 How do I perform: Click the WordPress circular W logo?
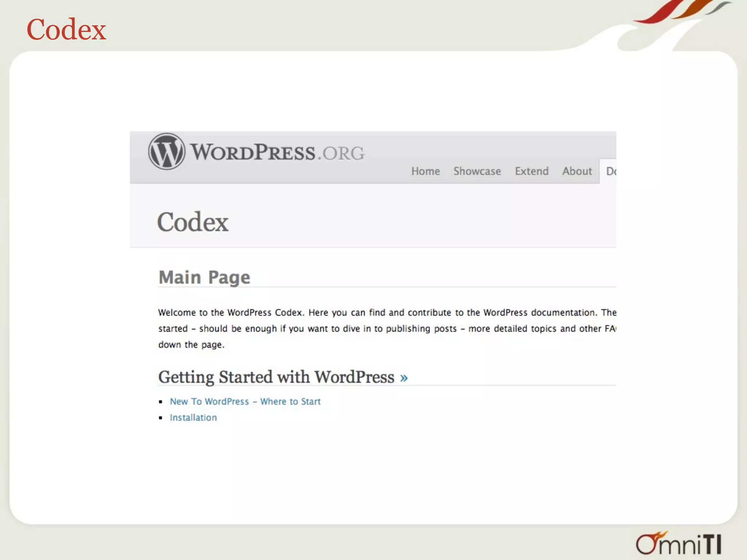tap(167, 151)
